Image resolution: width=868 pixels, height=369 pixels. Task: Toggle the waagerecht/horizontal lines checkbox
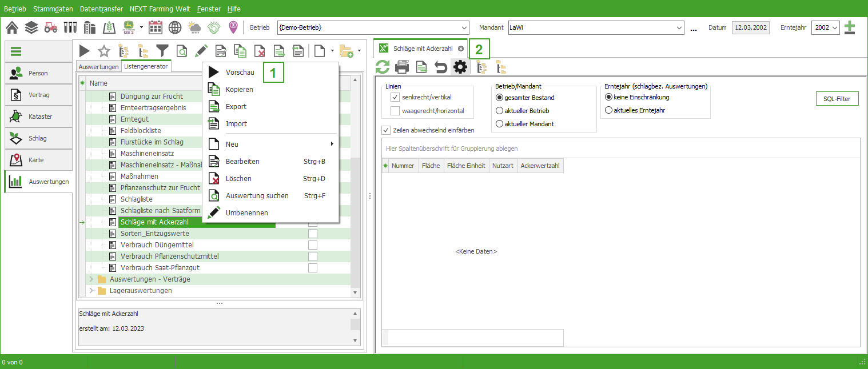(395, 111)
